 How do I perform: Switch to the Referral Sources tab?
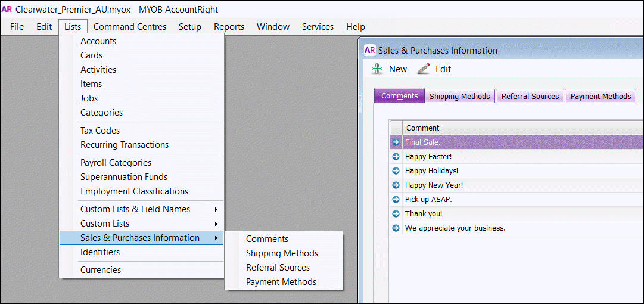[530, 96]
